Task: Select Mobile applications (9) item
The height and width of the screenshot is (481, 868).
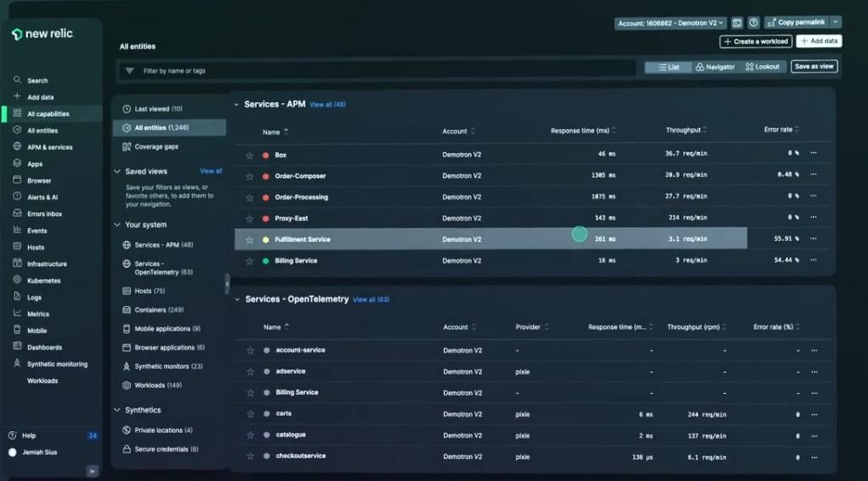Action: (x=169, y=329)
